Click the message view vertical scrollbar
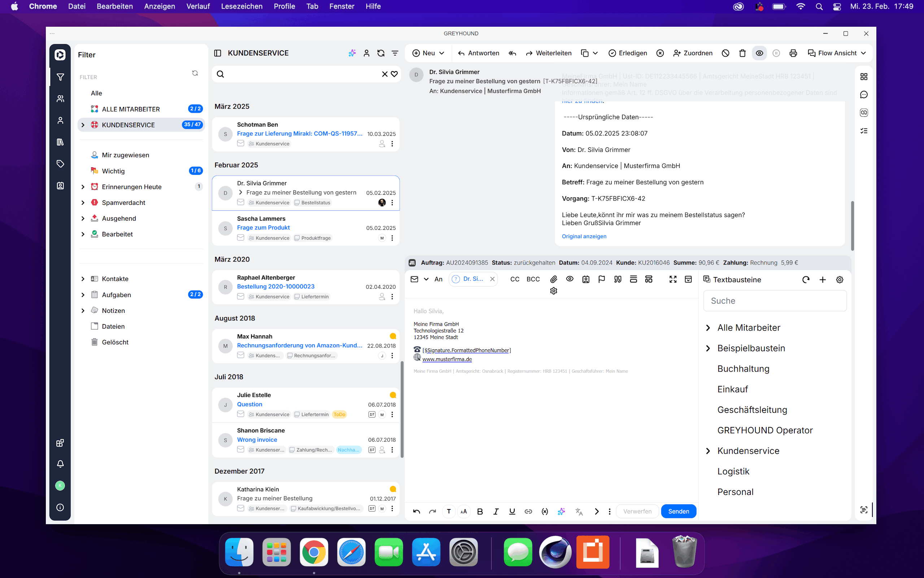Image resolution: width=924 pixels, height=578 pixels. point(852,225)
